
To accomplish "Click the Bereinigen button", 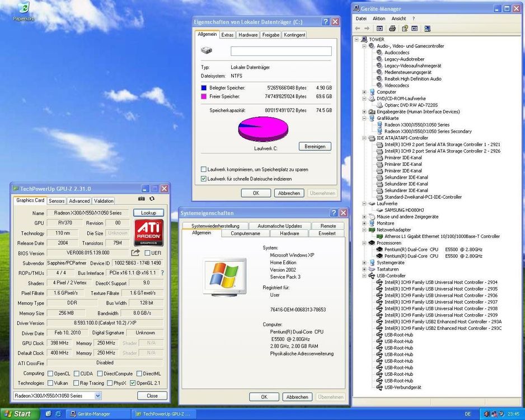I will click(315, 146).
